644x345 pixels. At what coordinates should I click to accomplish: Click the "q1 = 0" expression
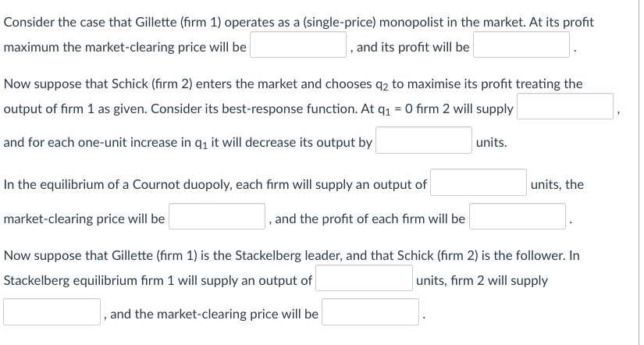pos(395,109)
